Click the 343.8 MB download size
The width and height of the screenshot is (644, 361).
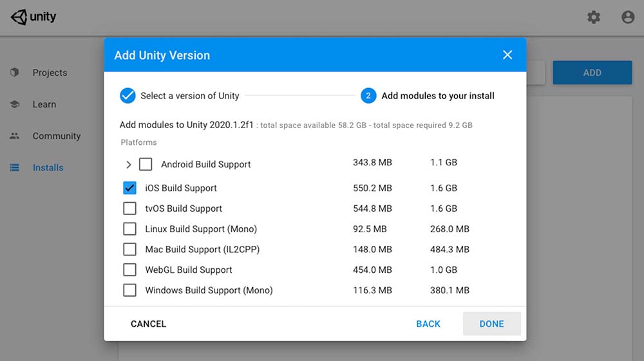tap(372, 162)
